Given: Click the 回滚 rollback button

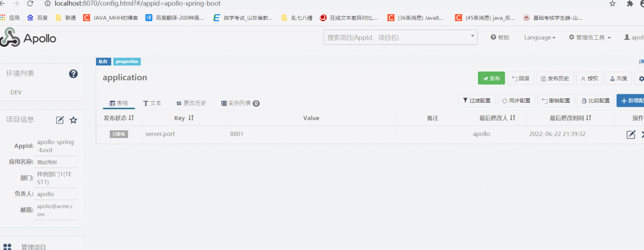Looking at the screenshot, I should click(x=520, y=78).
